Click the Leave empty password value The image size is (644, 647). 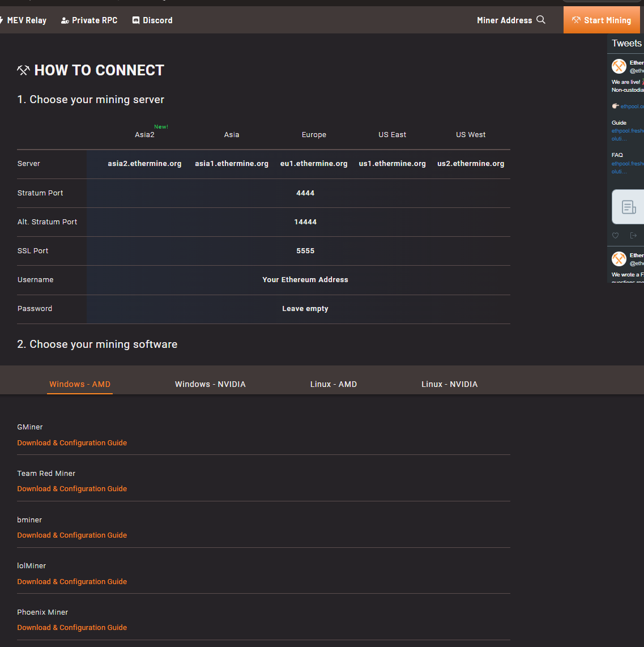tap(305, 309)
